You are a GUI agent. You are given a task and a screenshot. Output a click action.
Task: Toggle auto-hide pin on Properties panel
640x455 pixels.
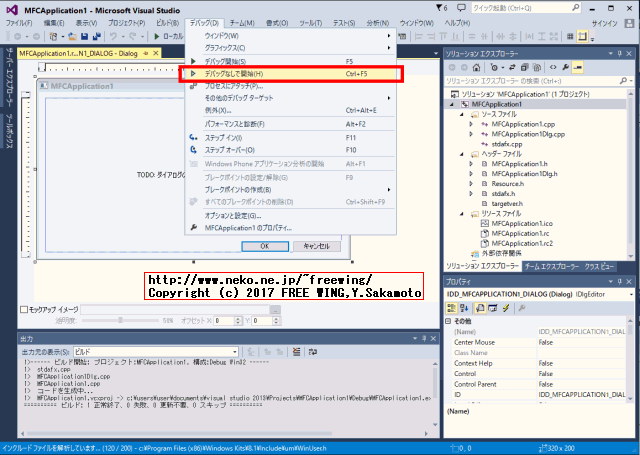click(x=620, y=282)
